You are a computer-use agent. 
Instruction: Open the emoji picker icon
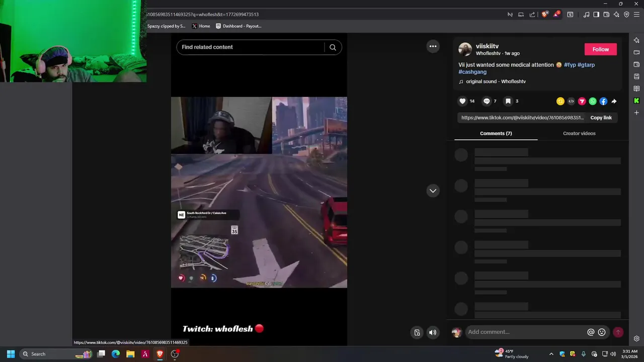(x=602, y=332)
